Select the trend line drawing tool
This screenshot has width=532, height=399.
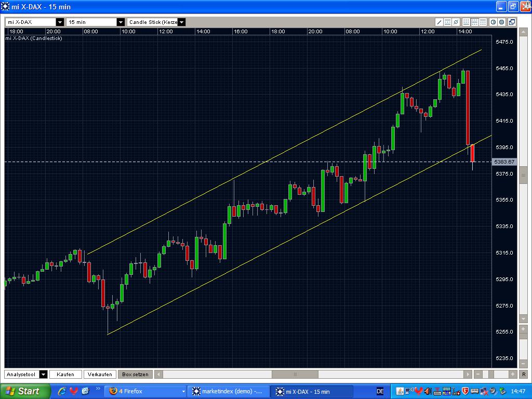439,22
